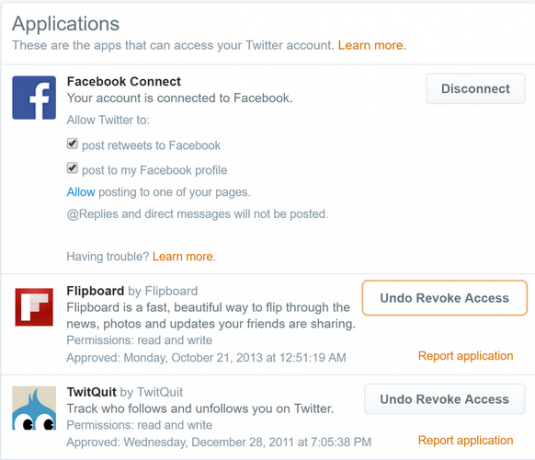Select the Facebook Connect title
The width and height of the screenshot is (535, 460).
pos(124,82)
